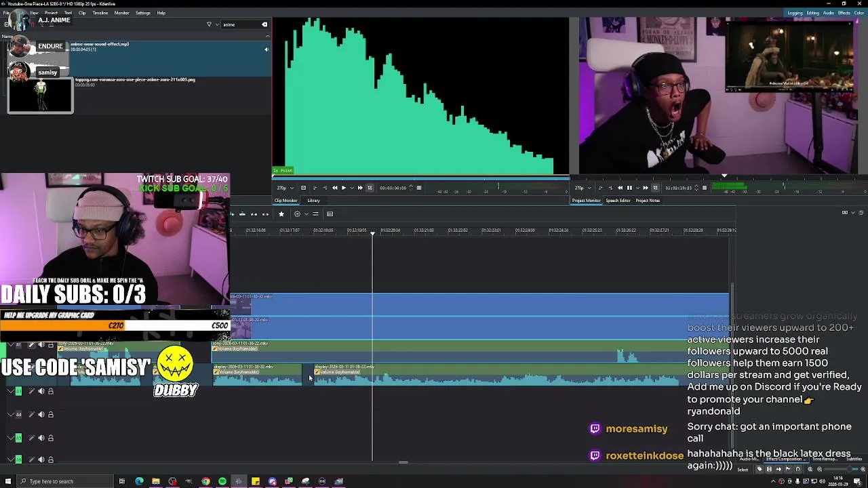
Task: Open the Help menu
Action: [x=161, y=13]
